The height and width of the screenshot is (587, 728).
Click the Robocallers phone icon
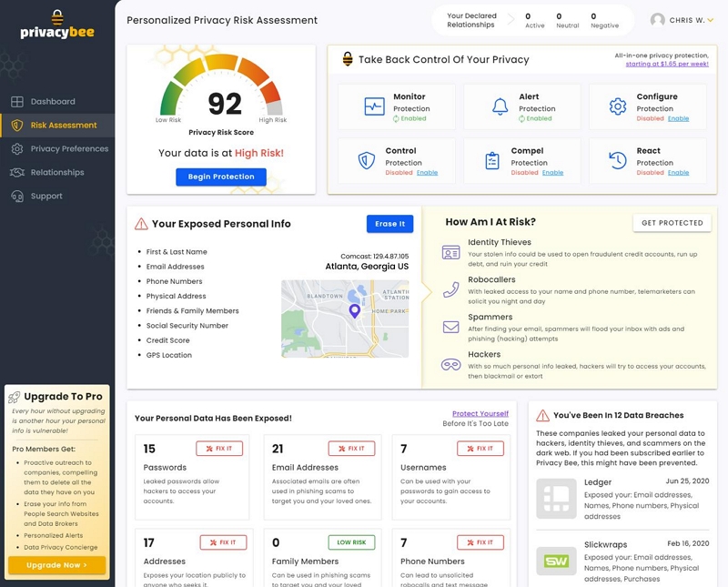(x=450, y=289)
